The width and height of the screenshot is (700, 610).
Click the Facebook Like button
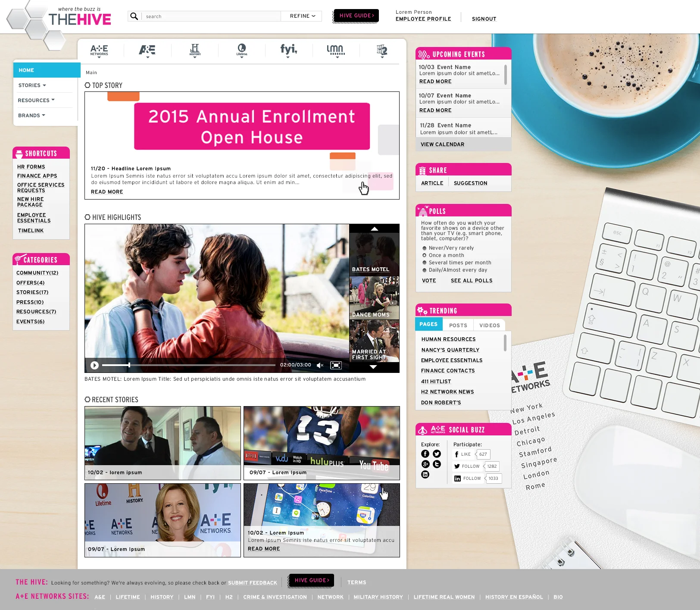click(463, 454)
